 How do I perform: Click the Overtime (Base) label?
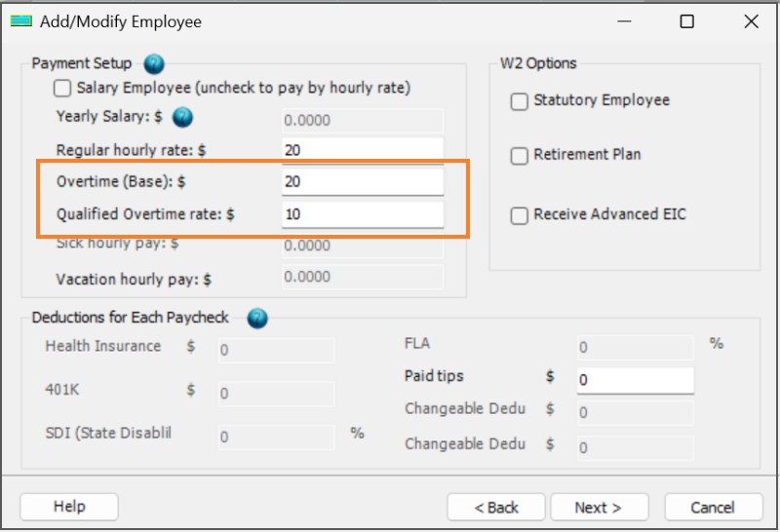(121, 181)
